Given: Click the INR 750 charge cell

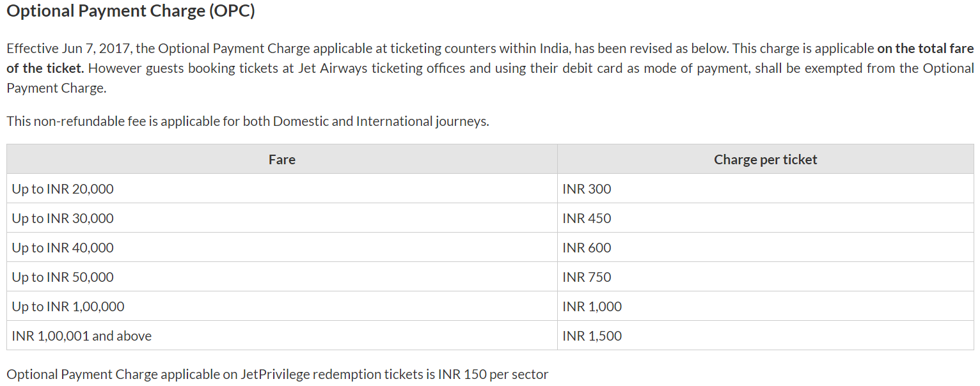Looking at the screenshot, I should (587, 277).
